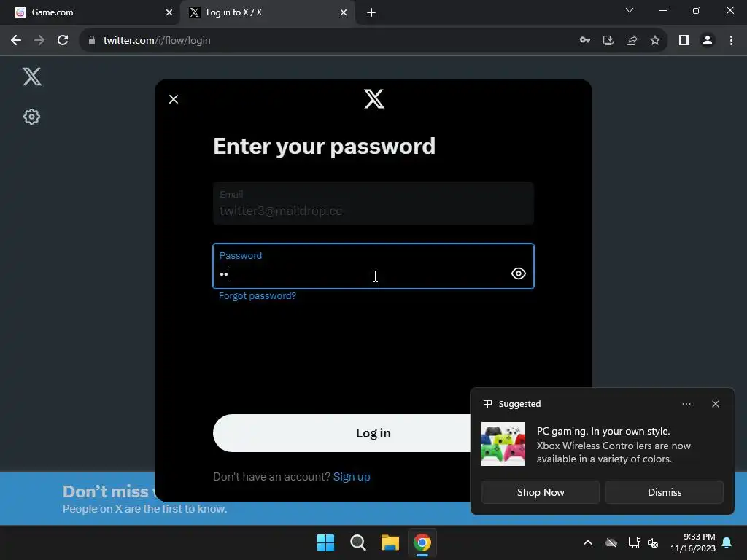Open Chrome three-dot menu
The height and width of the screenshot is (560, 747).
(x=731, y=41)
